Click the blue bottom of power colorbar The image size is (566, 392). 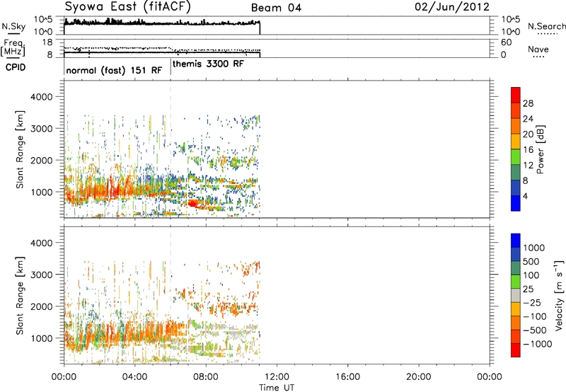[516, 203]
